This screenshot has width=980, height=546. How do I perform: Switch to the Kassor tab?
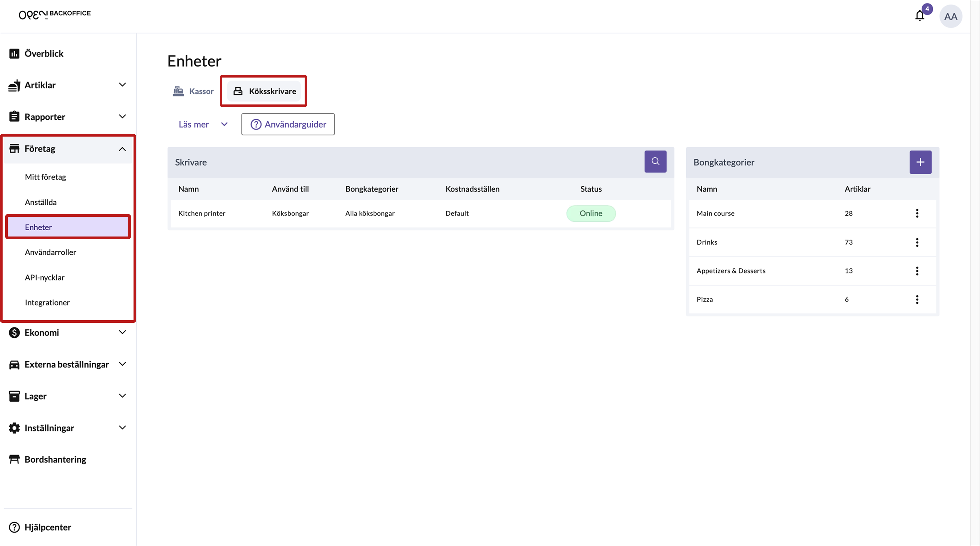[193, 91]
